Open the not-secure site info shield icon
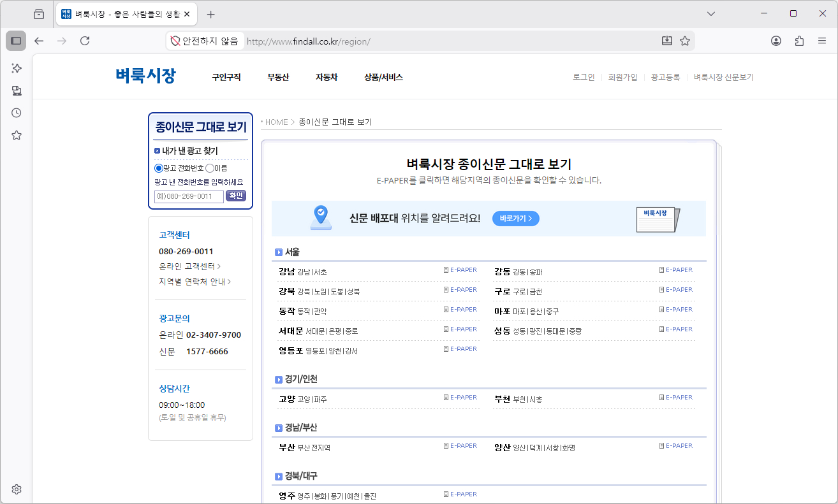The image size is (838, 504). click(x=175, y=41)
